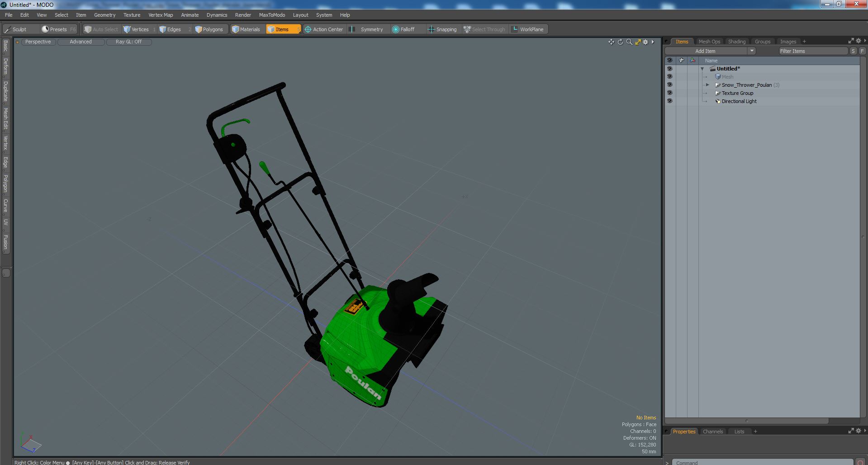868x465 pixels.
Task: Open viewport settings gear
Action: (645, 42)
